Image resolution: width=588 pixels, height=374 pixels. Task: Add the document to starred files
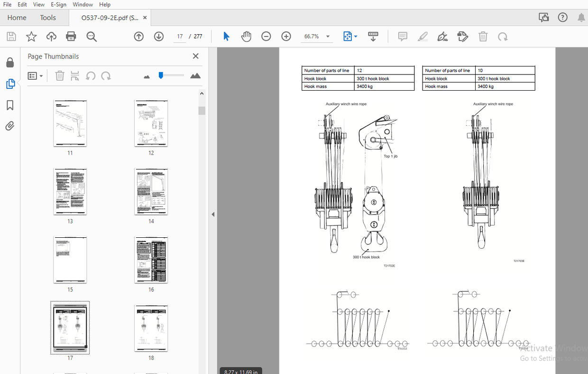coord(31,37)
